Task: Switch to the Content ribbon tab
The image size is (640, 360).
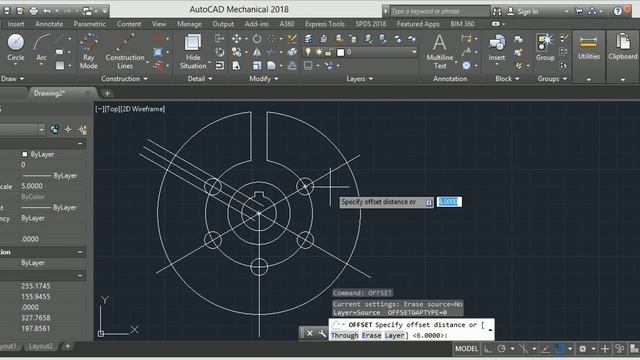Action: [129, 24]
